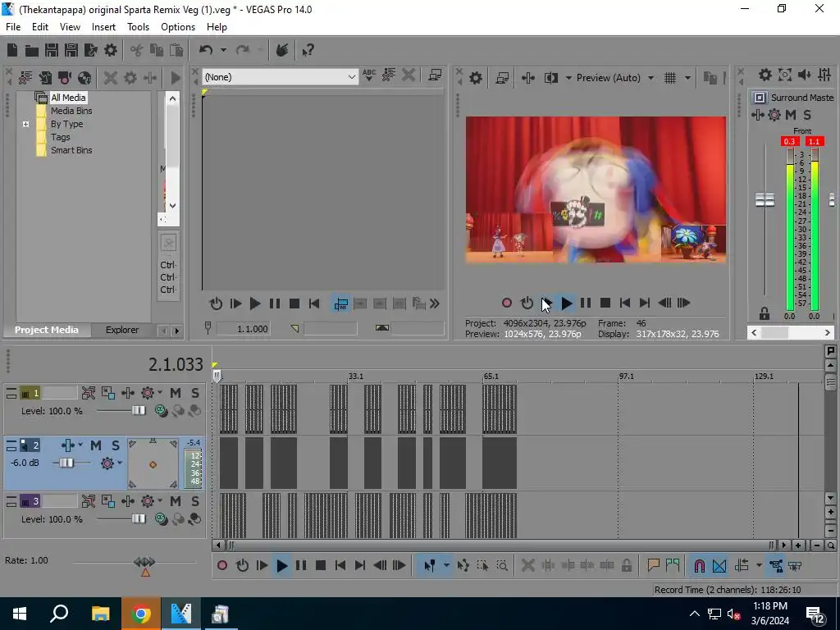Select the Media Bins folder
The image size is (840, 630).
click(x=71, y=111)
